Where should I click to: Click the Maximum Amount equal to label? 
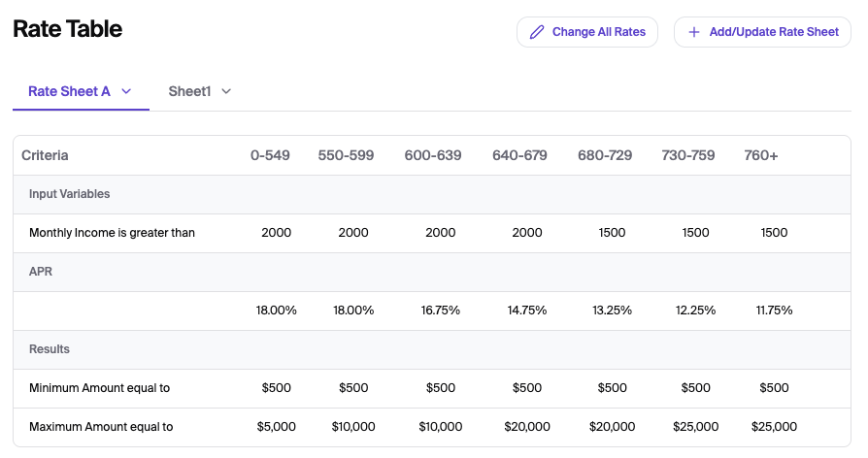coord(101,427)
